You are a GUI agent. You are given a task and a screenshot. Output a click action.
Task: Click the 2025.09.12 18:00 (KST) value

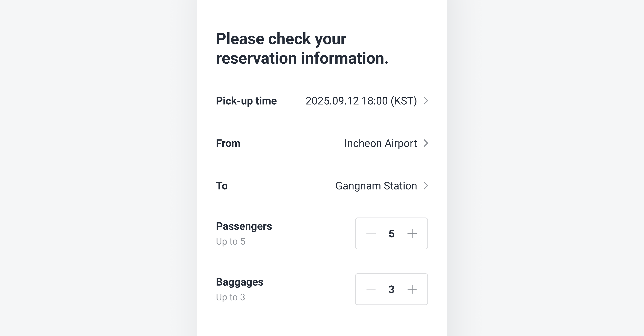[361, 101]
